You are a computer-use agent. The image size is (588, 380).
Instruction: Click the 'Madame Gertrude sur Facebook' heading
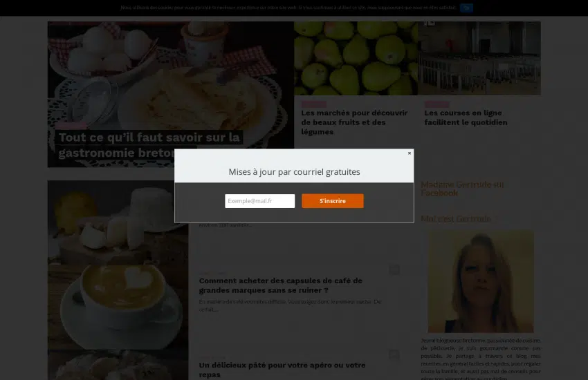462,189
